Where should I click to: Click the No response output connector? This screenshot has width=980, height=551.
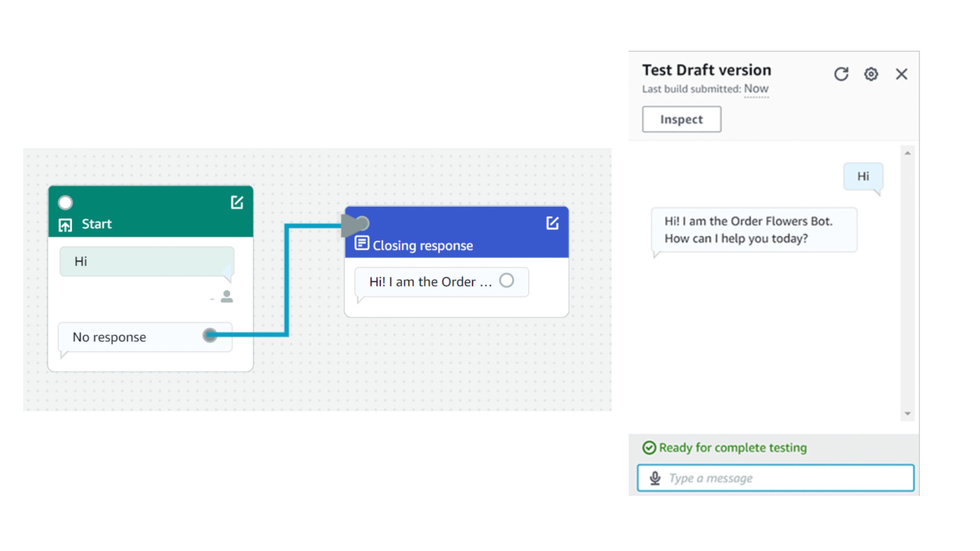pyautogui.click(x=210, y=335)
